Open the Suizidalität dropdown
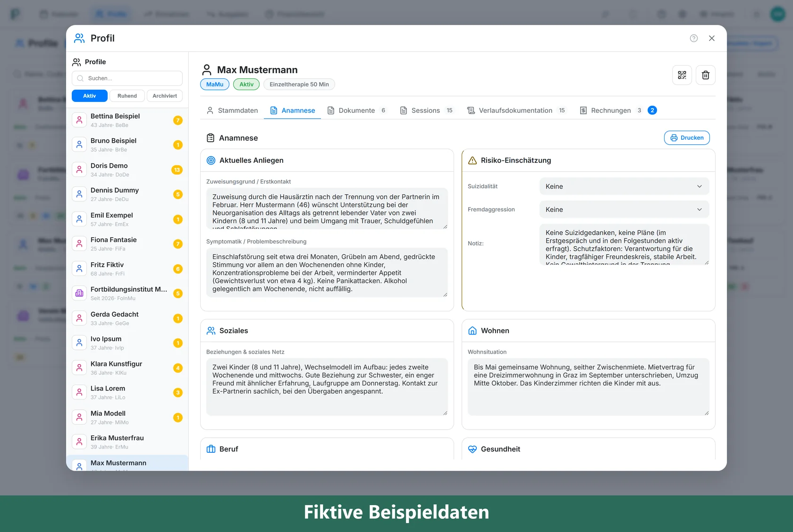The height and width of the screenshot is (532, 793). coord(624,186)
